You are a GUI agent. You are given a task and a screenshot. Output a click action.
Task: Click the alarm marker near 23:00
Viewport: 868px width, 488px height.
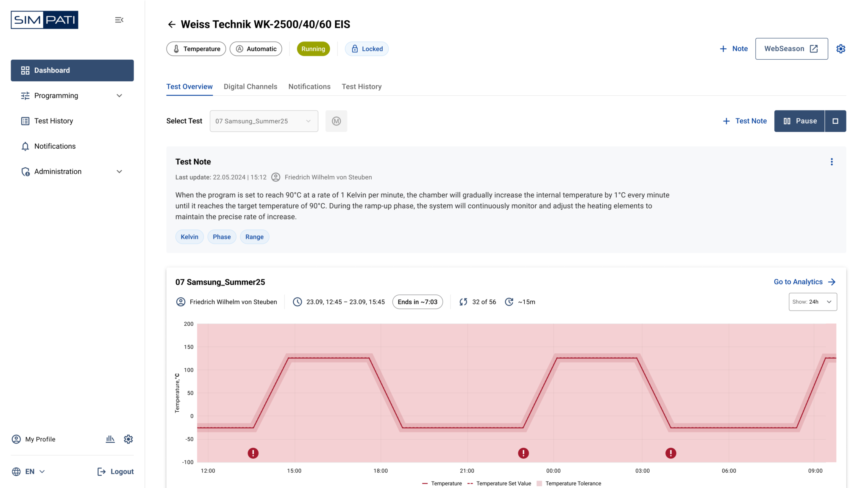coord(523,453)
